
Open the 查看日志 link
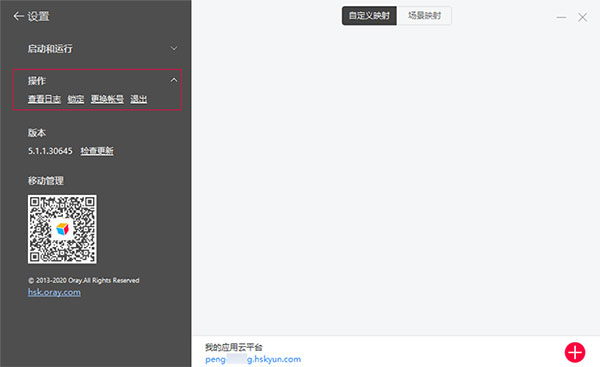point(44,99)
